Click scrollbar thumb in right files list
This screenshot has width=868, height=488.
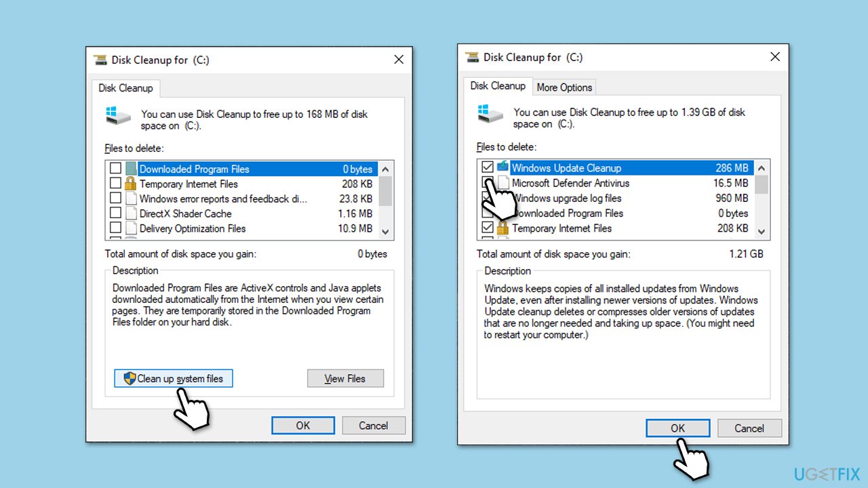coord(762,184)
